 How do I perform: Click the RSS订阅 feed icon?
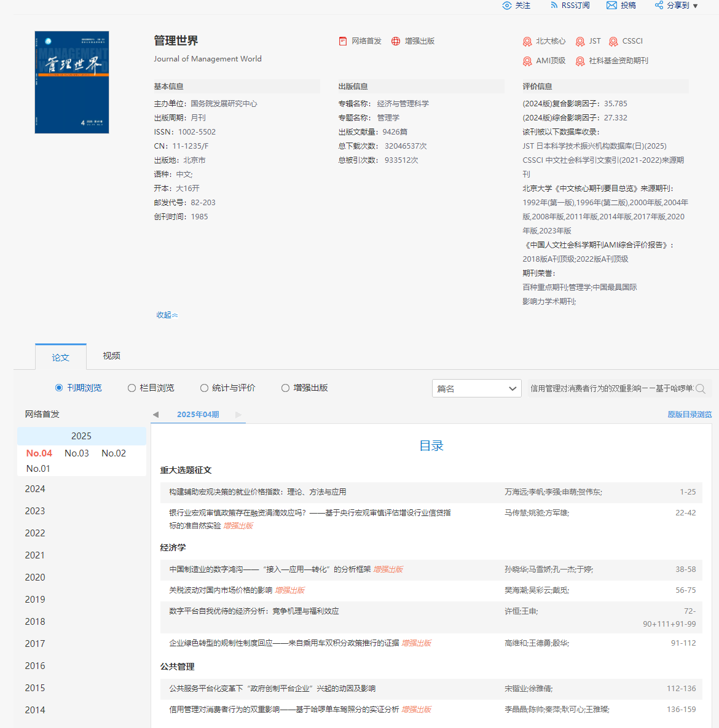pyautogui.click(x=554, y=6)
